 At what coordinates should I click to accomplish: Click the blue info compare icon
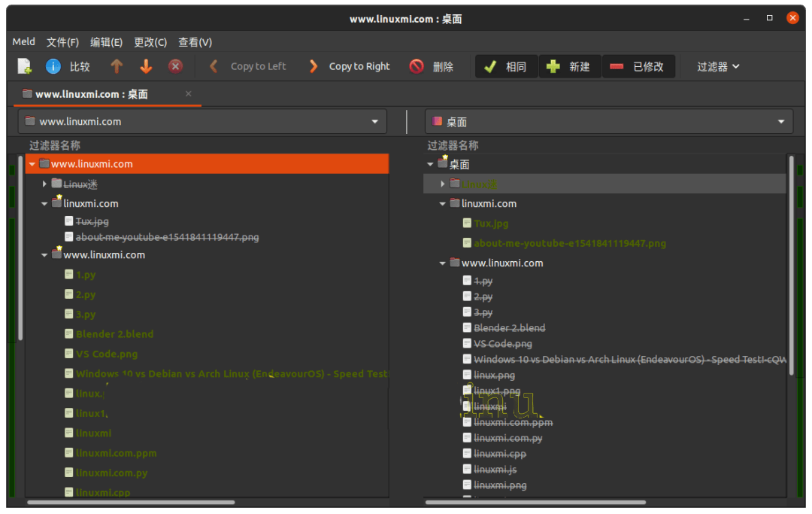click(53, 66)
